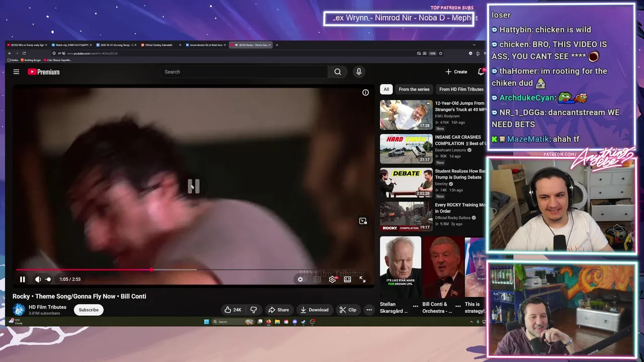The width and height of the screenshot is (644, 362).
Task: Open the INSANE CAR CRASHES COMPILATION thumbnail
Action: click(x=406, y=149)
